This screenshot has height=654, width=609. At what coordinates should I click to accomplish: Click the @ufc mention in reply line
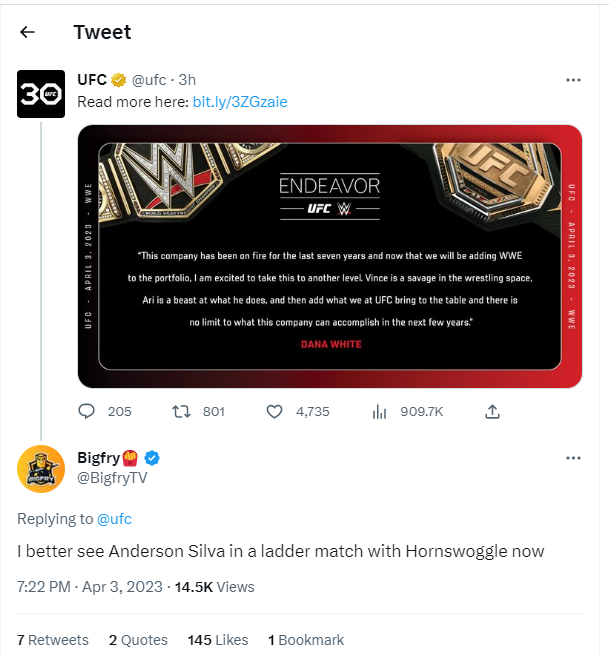114,519
